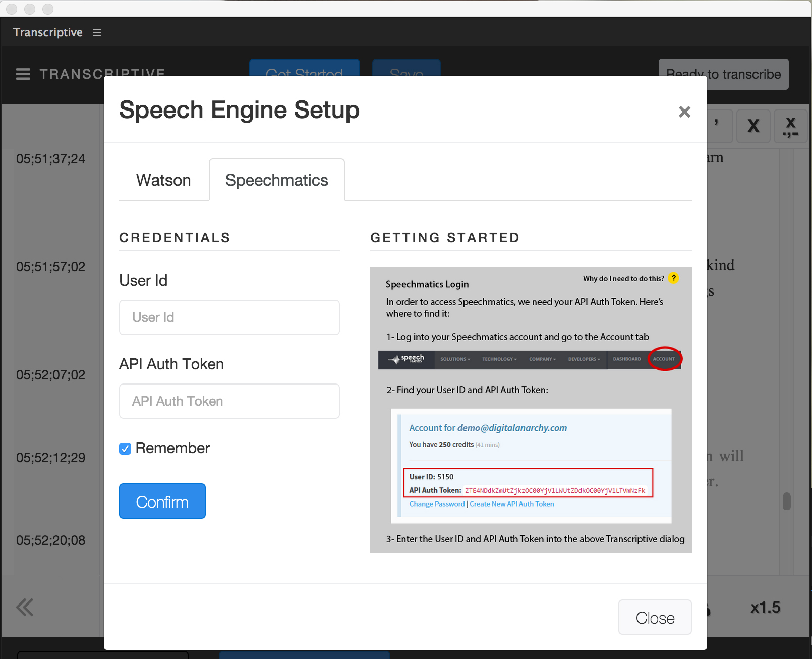Select timecode 05;51;57;02
812x659 pixels.
pyautogui.click(x=50, y=267)
